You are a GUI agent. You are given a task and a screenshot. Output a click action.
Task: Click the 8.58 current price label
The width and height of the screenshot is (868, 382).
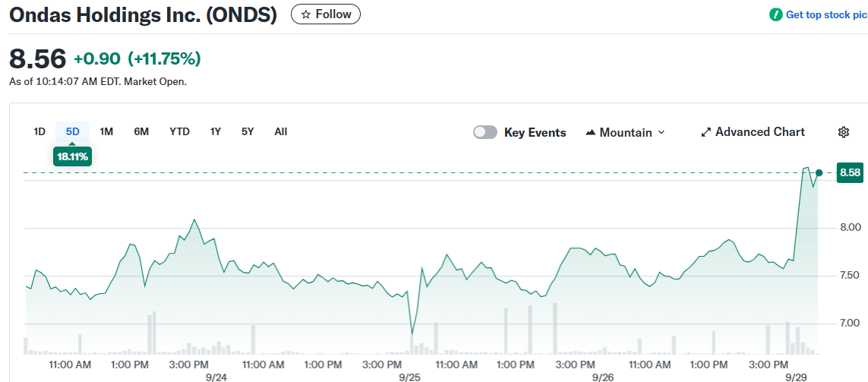coord(850,173)
